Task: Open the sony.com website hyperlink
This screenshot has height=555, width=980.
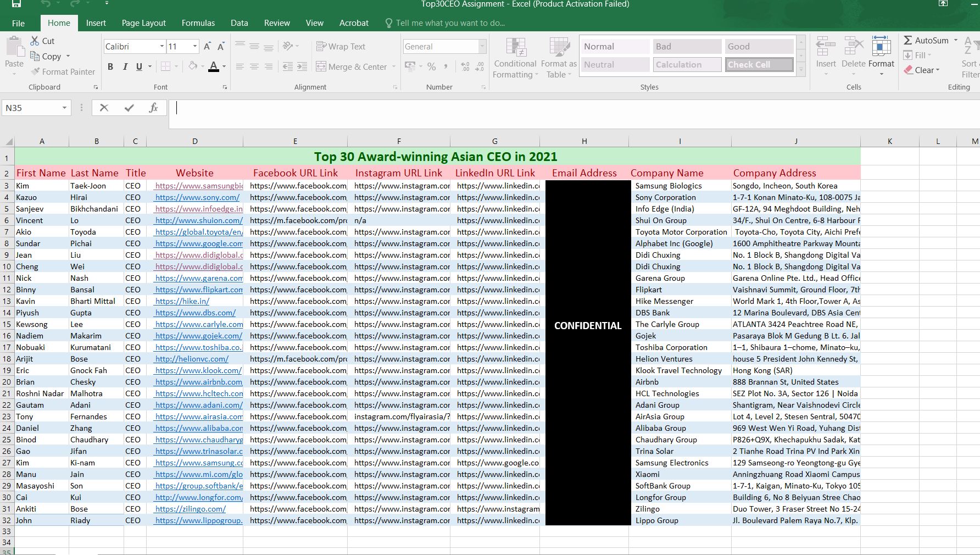Action: (197, 197)
